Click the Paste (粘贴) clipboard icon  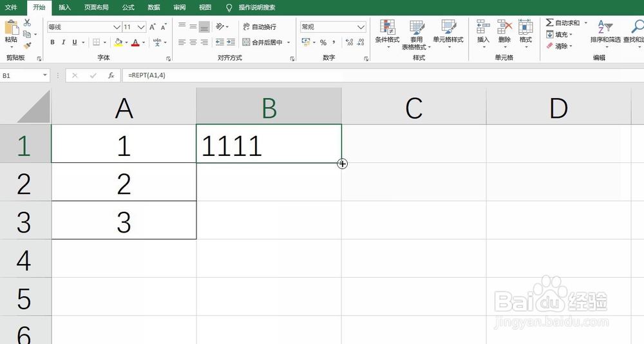tap(11, 27)
